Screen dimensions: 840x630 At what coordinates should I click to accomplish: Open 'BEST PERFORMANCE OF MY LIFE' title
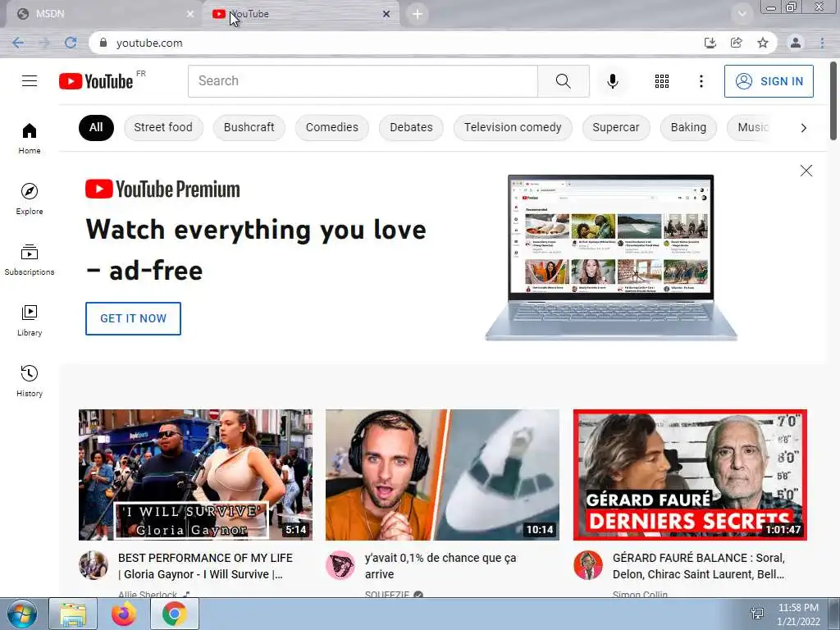(x=205, y=566)
